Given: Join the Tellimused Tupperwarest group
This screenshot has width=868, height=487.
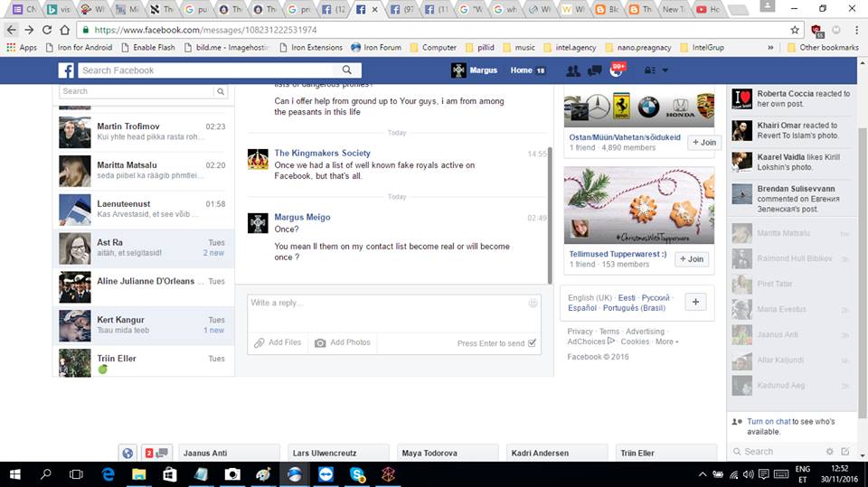Looking at the screenshot, I should click(x=692, y=259).
